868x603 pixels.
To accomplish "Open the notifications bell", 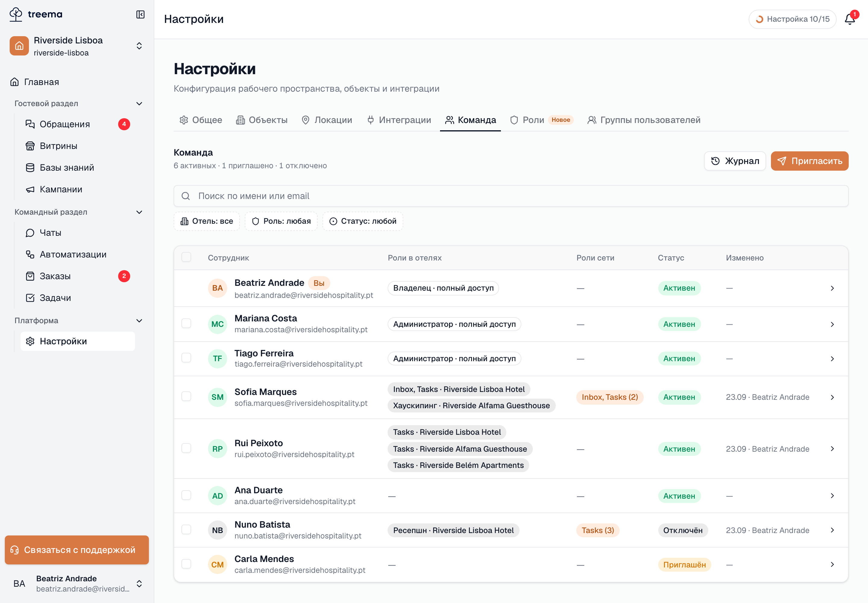I will click(x=850, y=19).
